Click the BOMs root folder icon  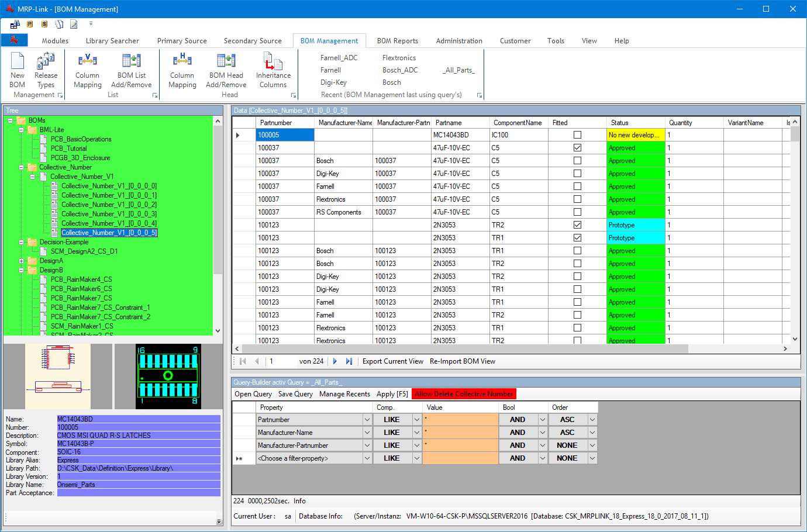21,120
